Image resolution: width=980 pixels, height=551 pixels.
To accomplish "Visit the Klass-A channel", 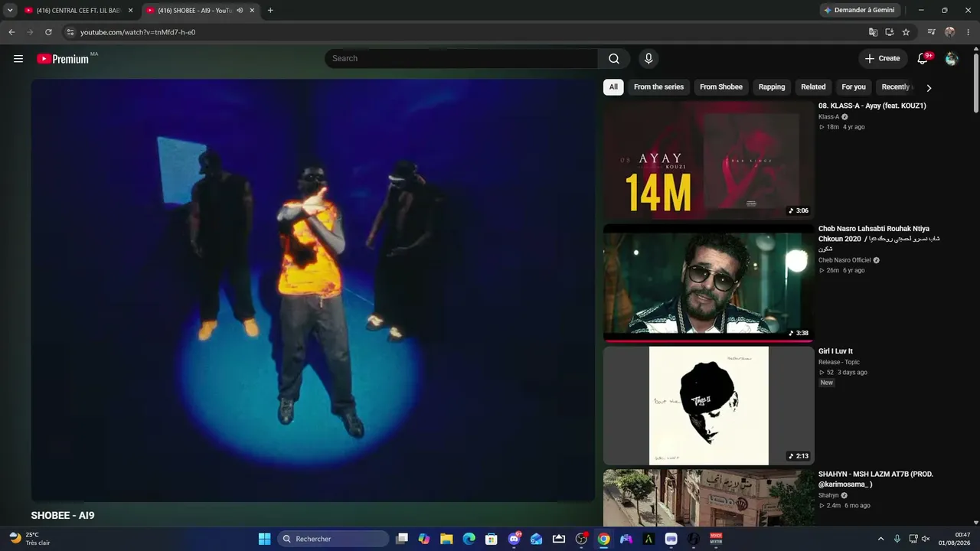I will tap(828, 117).
